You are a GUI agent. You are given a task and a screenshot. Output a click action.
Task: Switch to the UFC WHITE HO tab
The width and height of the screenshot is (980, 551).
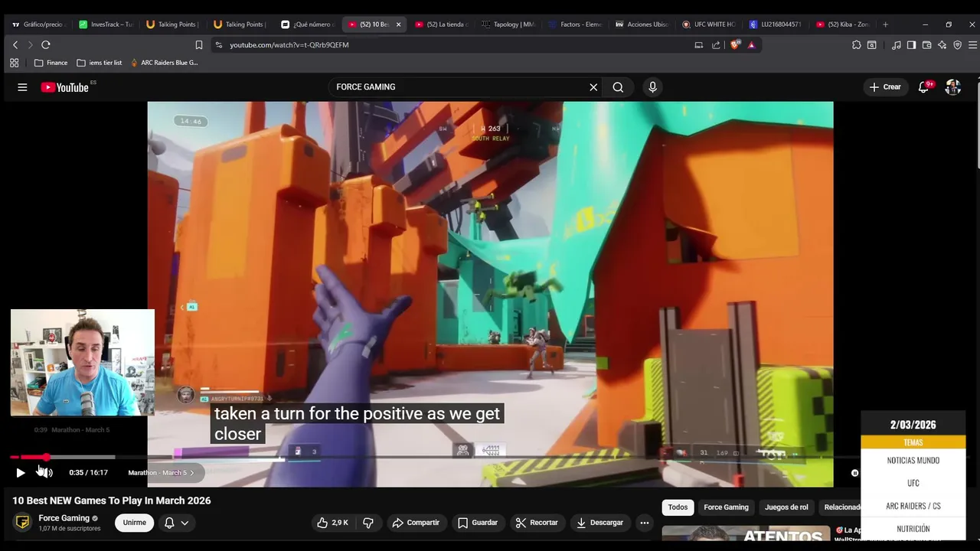[x=709, y=24]
